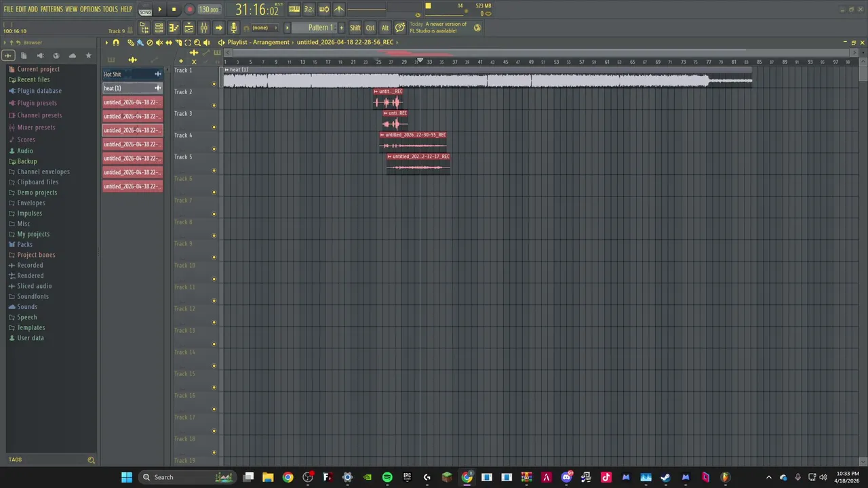Image resolution: width=868 pixels, height=488 pixels.
Task: Select the delete tool in playlist
Action: click(150, 43)
